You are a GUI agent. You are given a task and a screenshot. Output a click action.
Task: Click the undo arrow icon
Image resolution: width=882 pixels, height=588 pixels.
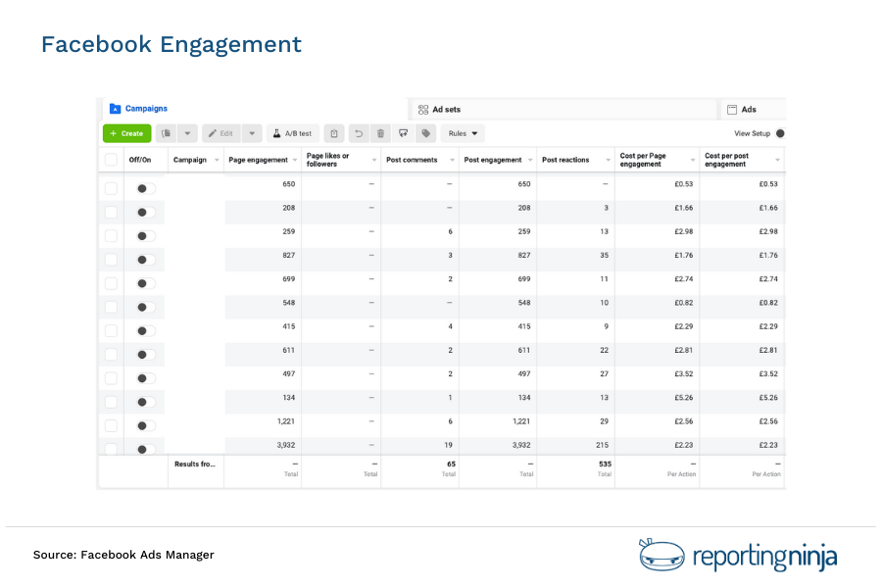[357, 133]
